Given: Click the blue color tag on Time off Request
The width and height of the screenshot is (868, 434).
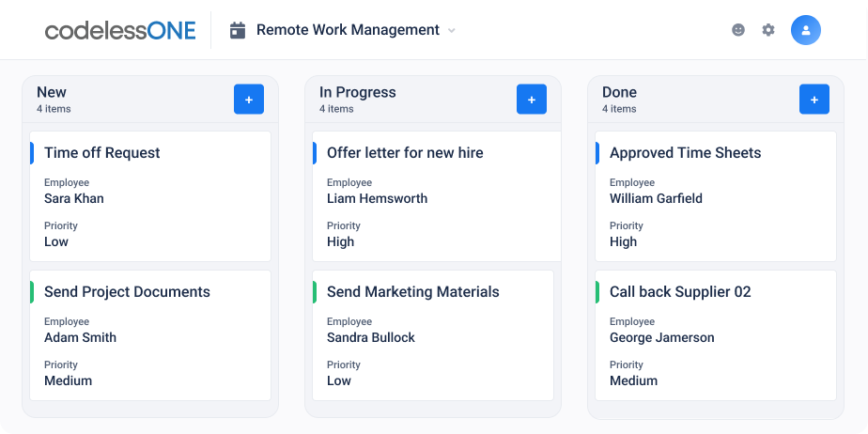Looking at the screenshot, I should pyautogui.click(x=32, y=153).
